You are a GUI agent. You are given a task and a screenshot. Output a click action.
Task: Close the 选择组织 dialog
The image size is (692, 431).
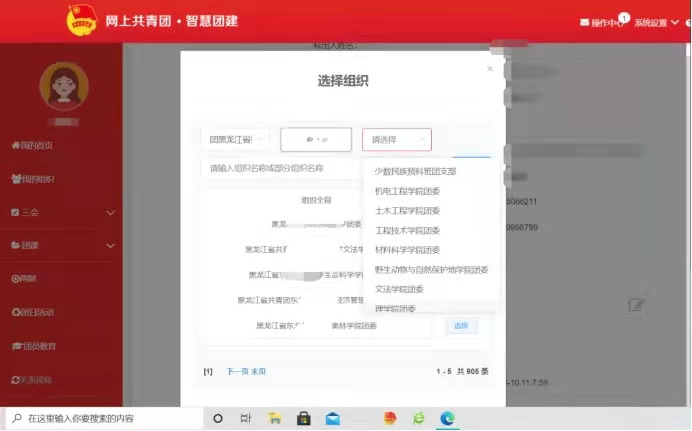point(489,69)
